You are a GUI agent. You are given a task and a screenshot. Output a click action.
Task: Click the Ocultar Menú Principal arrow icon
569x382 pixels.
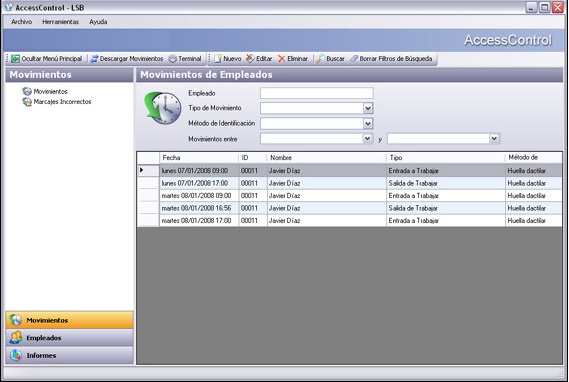(15, 59)
